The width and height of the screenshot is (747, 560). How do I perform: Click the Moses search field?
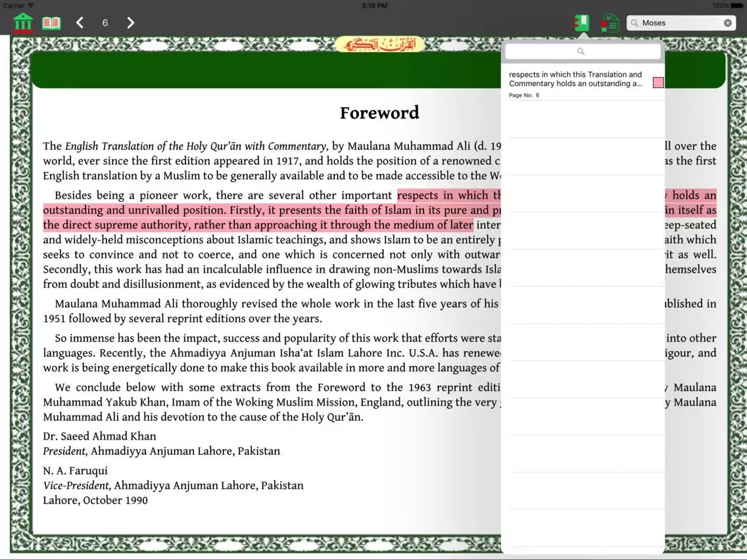point(681,23)
